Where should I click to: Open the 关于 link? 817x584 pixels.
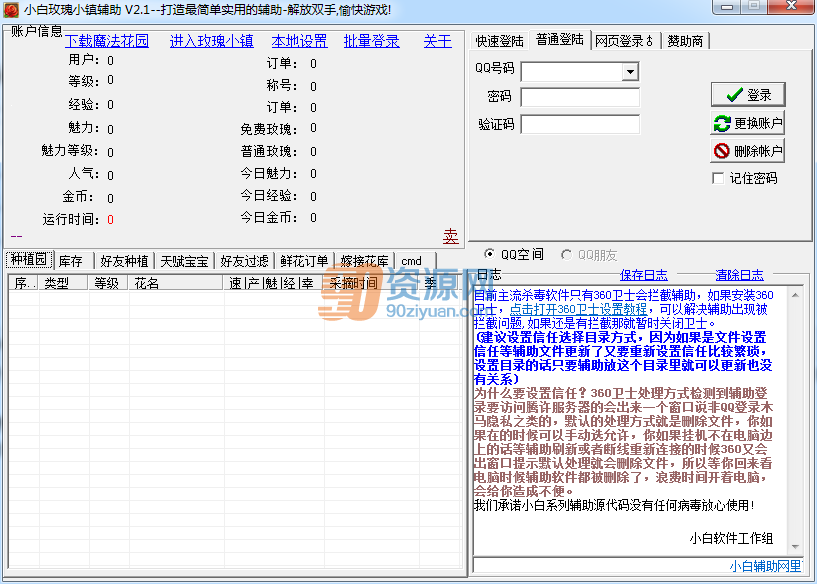(438, 41)
